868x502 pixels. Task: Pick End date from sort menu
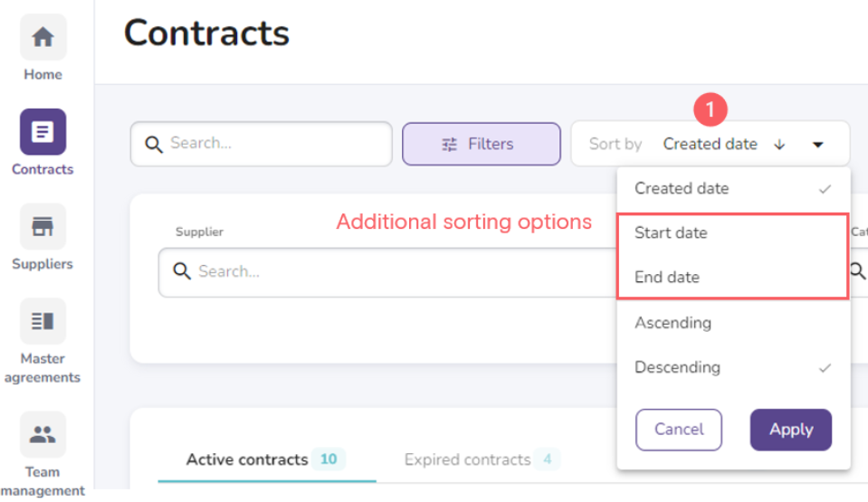pyautogui.click(x=667, y=278)
